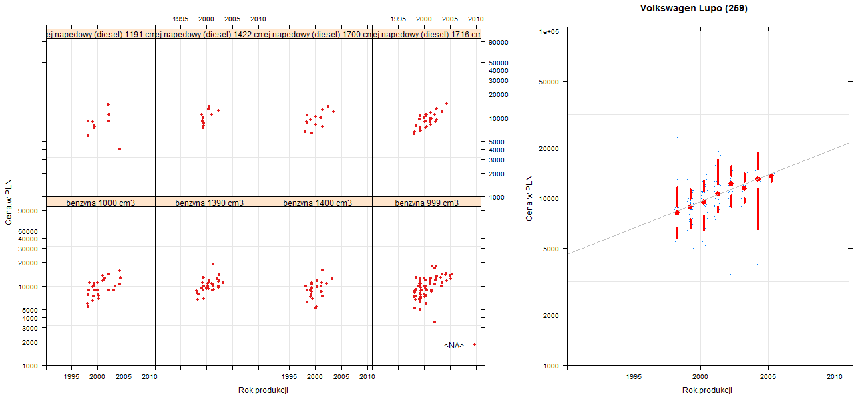Click the '1995' tick under the Lupo plot
The width and height of the screenshot is (868, 401).
pyautogui.click(x=634, y=377)
